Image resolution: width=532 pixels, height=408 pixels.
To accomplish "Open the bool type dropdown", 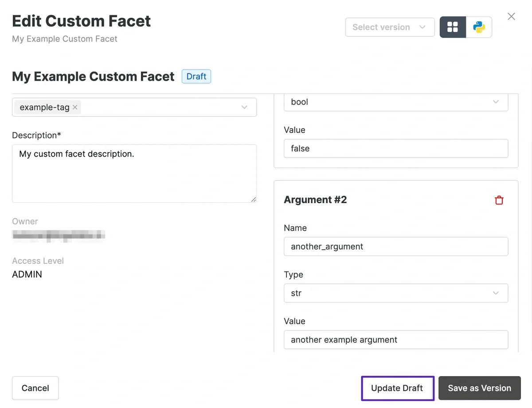I will [x=396, y=102].
